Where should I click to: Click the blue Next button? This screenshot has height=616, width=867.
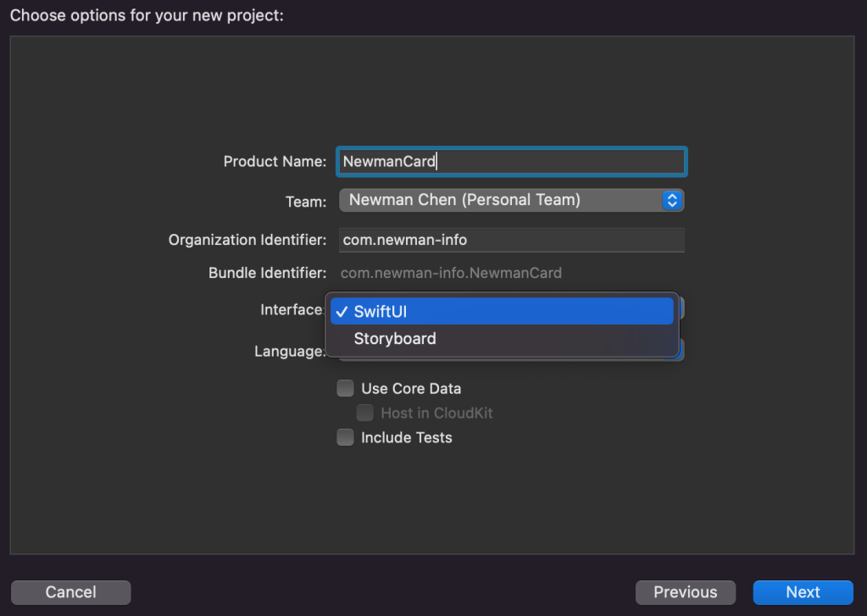pos(803,592)
